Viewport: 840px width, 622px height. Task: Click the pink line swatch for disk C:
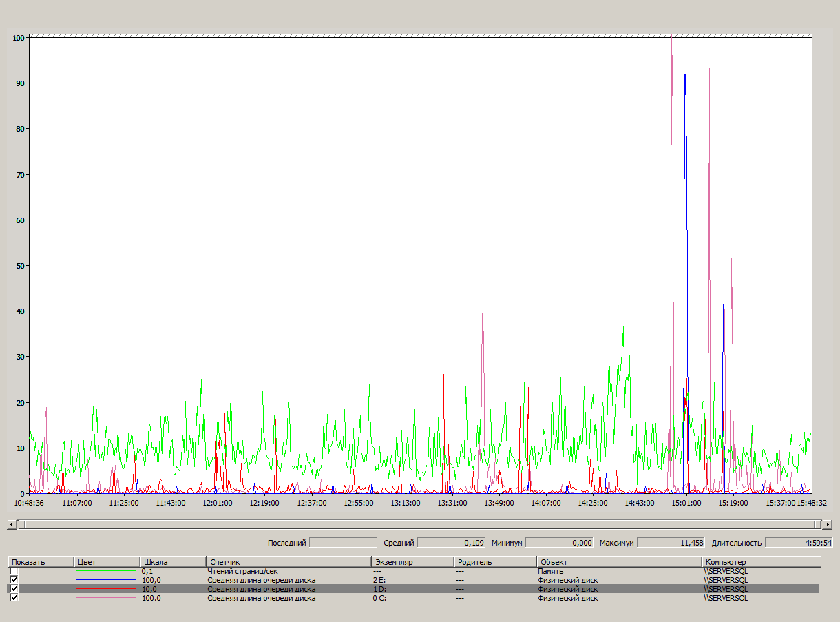(105, 598)
